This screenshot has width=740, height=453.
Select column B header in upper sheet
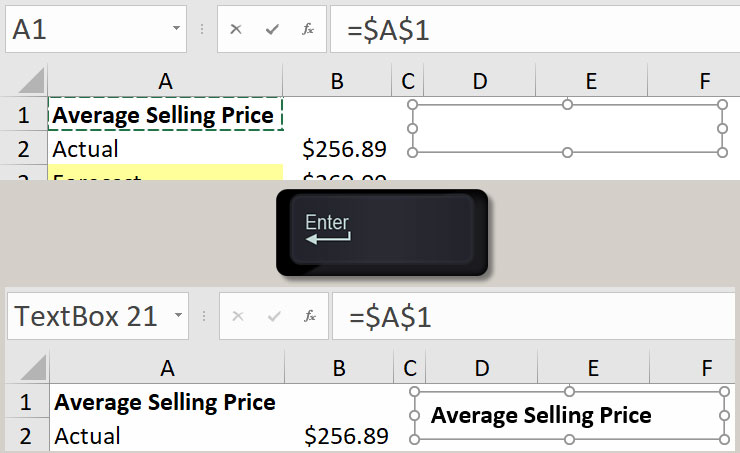337,81
